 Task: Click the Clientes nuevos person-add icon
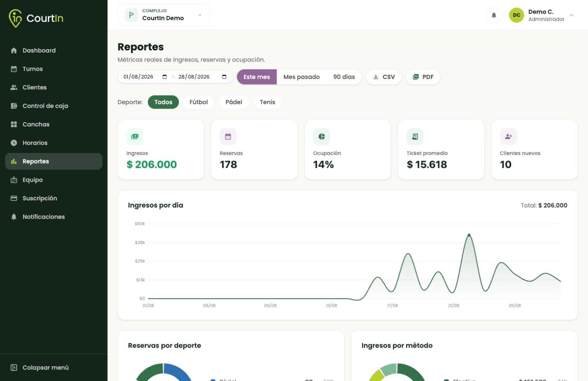(508, 137)
